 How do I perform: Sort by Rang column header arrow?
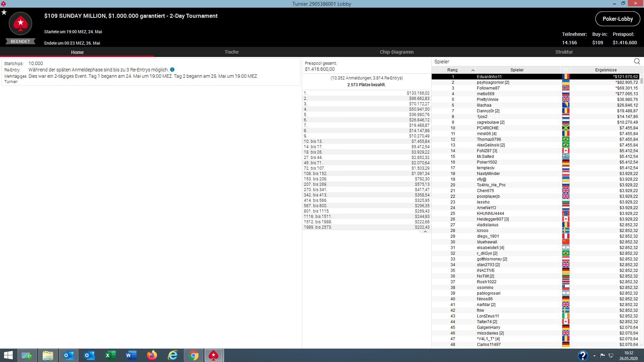[x=473, y=70]
